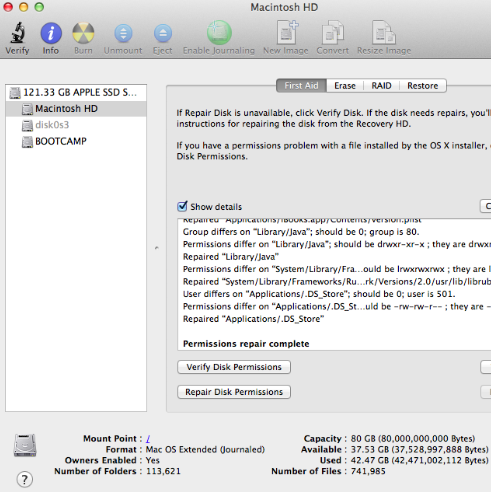Click the hard drive icon in info footer
The height and width of the screenshot is (492, 491).
pos(25,445)
